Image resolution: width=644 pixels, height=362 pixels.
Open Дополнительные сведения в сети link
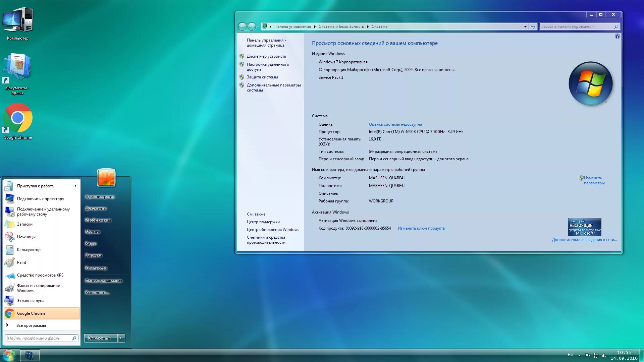coord(584,240)
